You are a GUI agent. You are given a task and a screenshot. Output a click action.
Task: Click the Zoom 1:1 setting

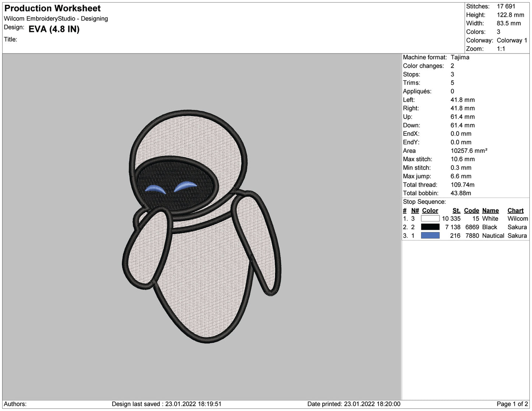tap(501, 49)
